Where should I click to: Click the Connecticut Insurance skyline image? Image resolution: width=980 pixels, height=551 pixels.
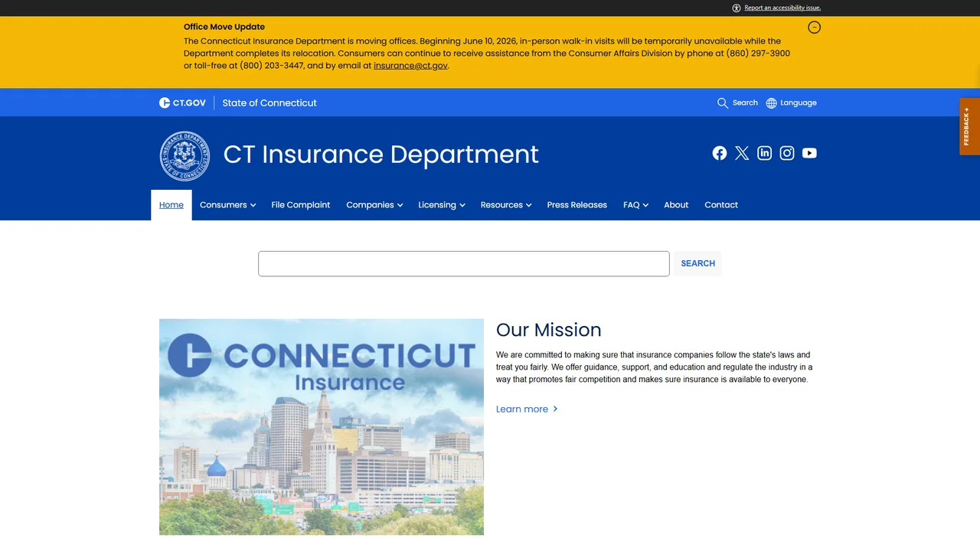pyautogui.click(x=322, y=427)
